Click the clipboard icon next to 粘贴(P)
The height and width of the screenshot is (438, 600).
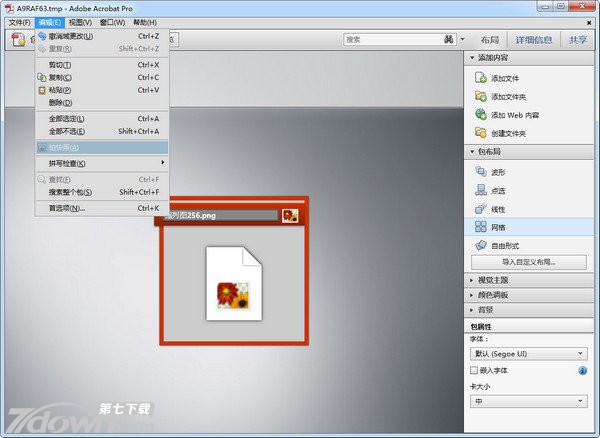pyautogui.click(x=42, y=90)
